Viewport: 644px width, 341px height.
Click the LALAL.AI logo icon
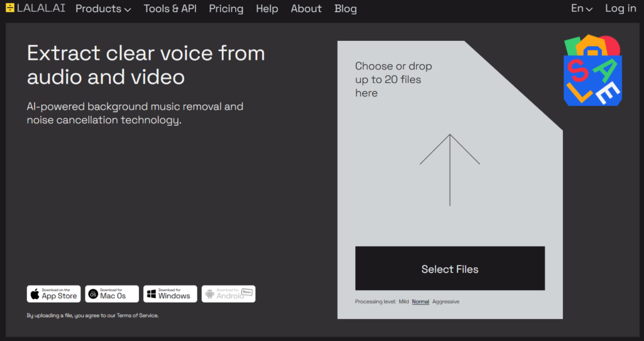click(x=9, y=8)
